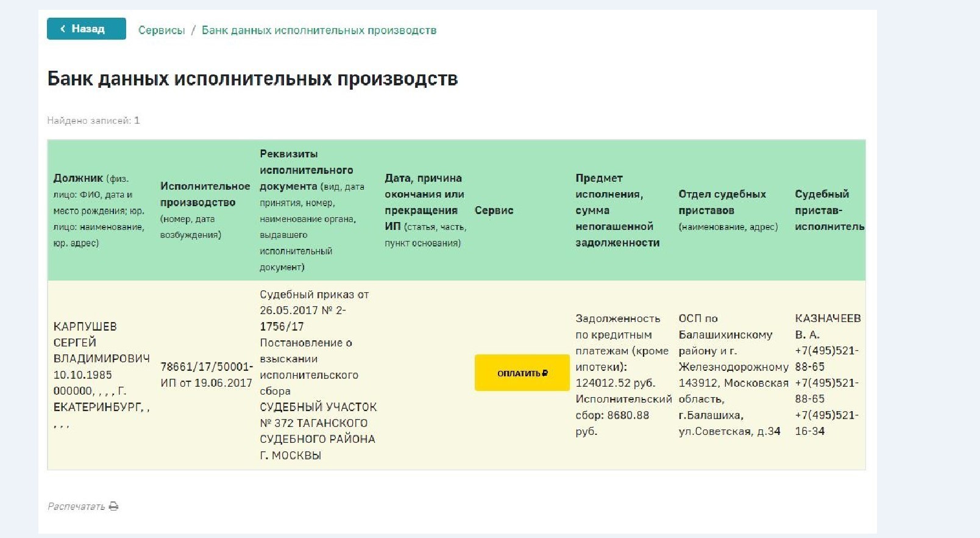Open the Банк данных исполнительных производств breadcrumb
The image size is (980, 538).
click(x=319, y=30)
